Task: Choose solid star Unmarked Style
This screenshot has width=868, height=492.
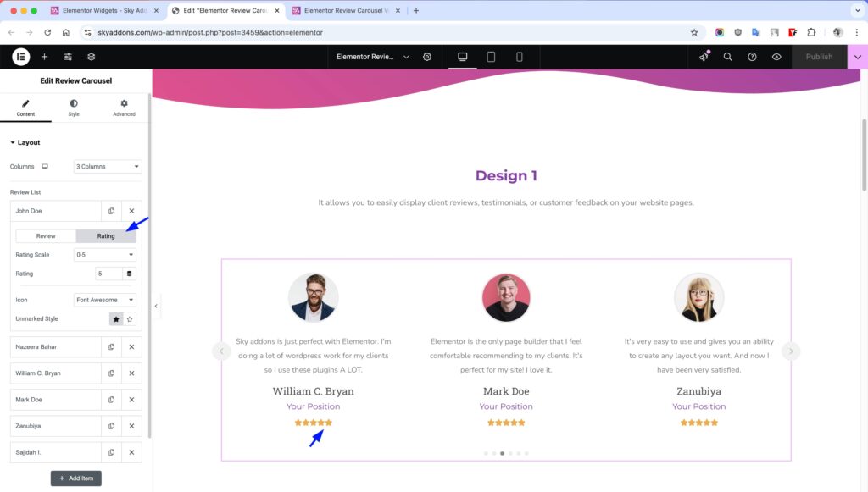Action: pos(115,319)
